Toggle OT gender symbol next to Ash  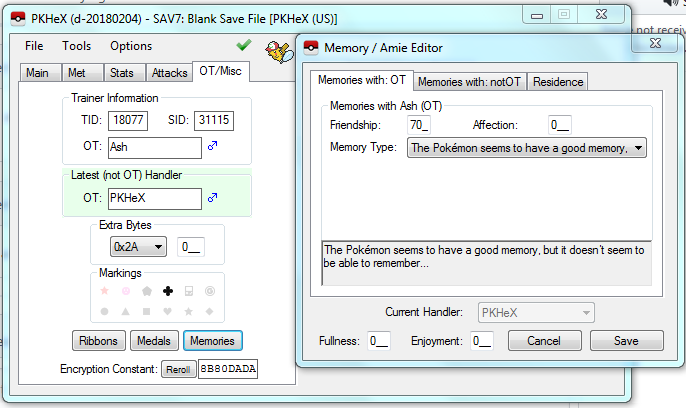click(x=213, y=146)
